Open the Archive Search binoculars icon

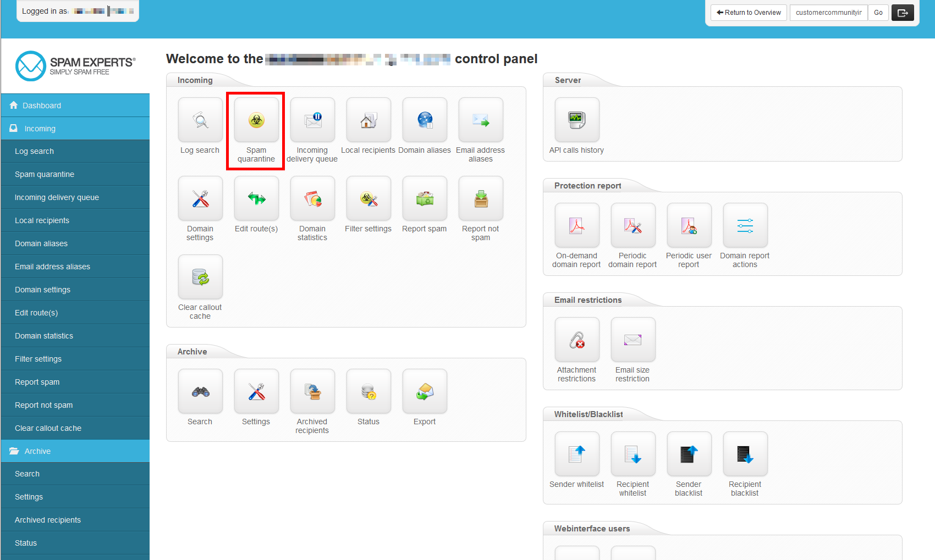(200, 391)
